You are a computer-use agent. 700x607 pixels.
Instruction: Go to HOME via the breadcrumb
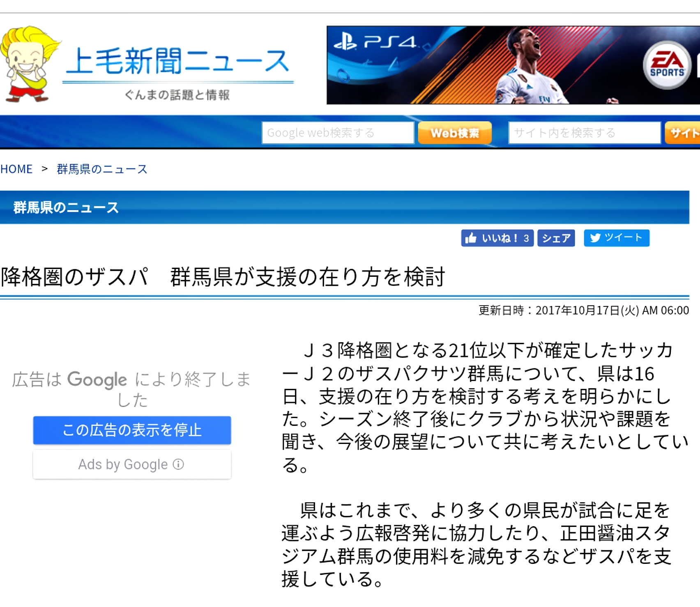[x=16, y=169]
